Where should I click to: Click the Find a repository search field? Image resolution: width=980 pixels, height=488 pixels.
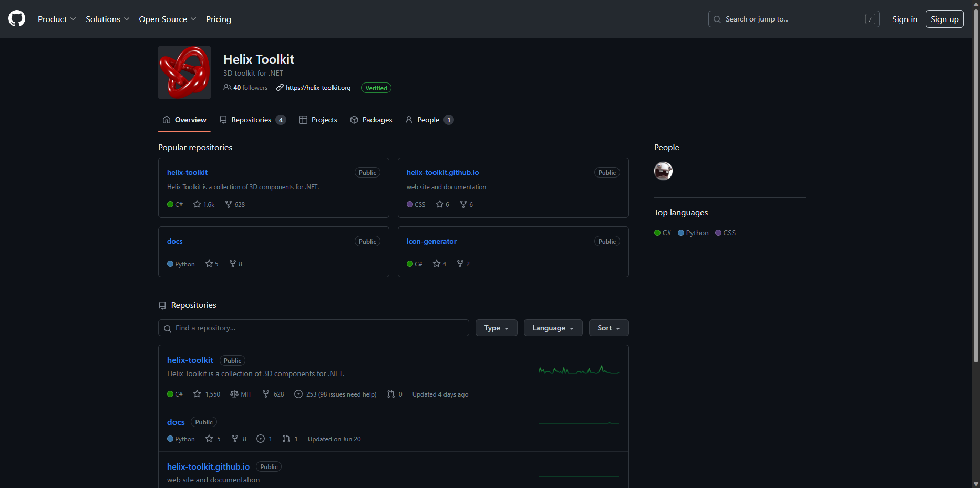click(314, 328)
